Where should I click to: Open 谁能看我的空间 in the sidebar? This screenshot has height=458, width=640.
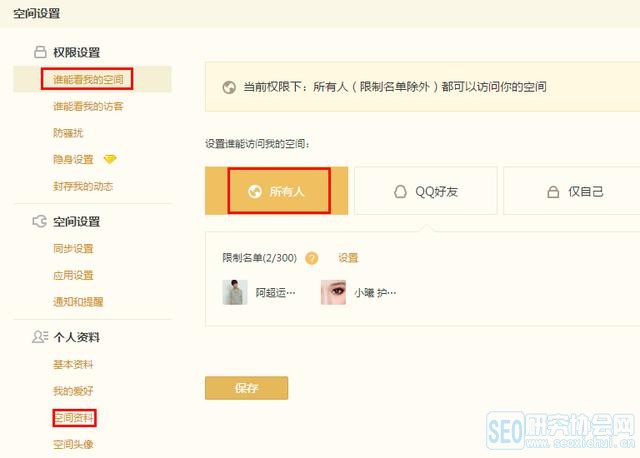(x=93, y=79)
